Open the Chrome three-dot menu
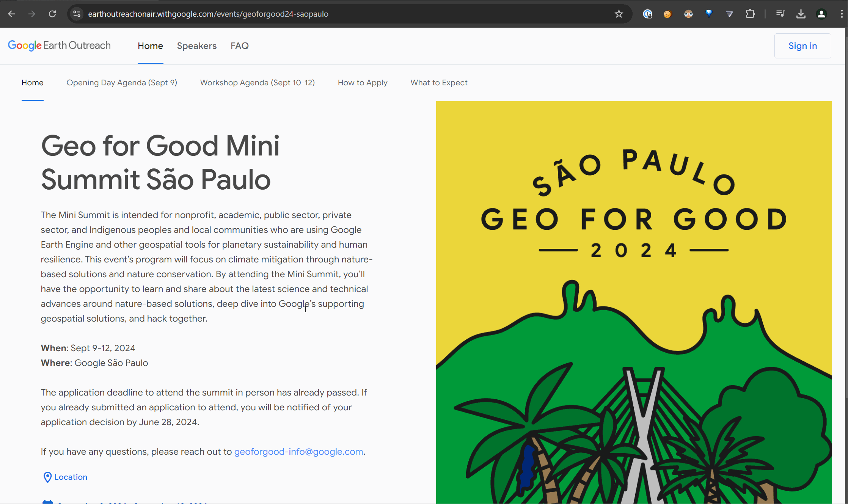 coord(842,14)
